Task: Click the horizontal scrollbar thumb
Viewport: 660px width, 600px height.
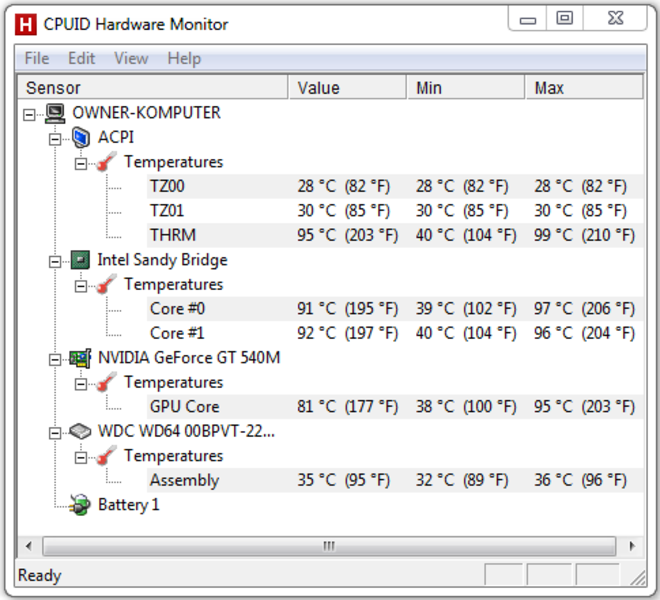Action: [x=329, y=546]
